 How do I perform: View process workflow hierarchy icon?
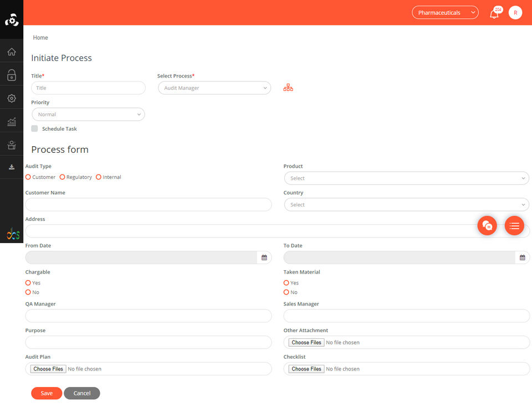(288, 87)
